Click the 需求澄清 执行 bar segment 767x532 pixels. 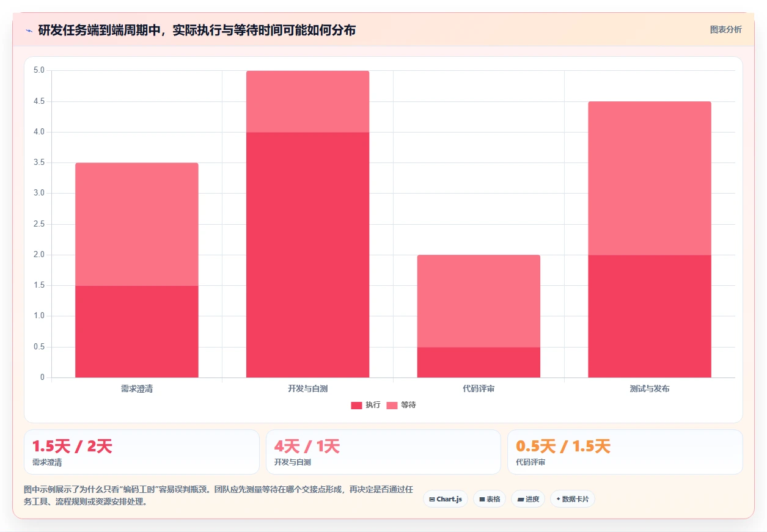(x=137, y=332)
